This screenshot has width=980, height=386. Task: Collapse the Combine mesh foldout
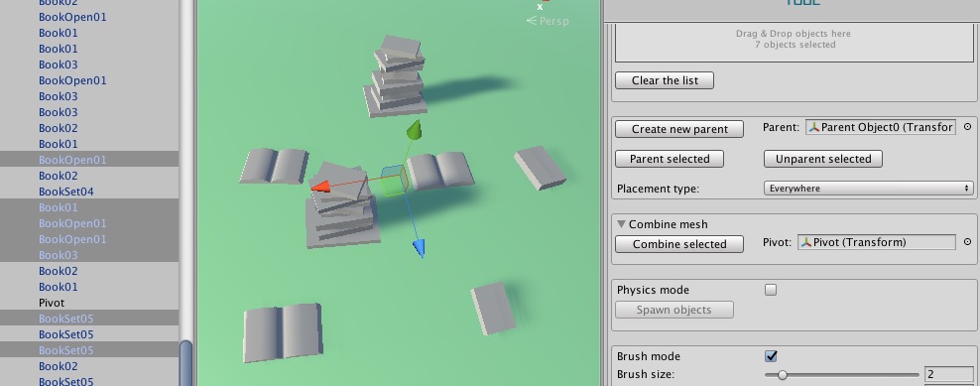[x=622, y=224]
